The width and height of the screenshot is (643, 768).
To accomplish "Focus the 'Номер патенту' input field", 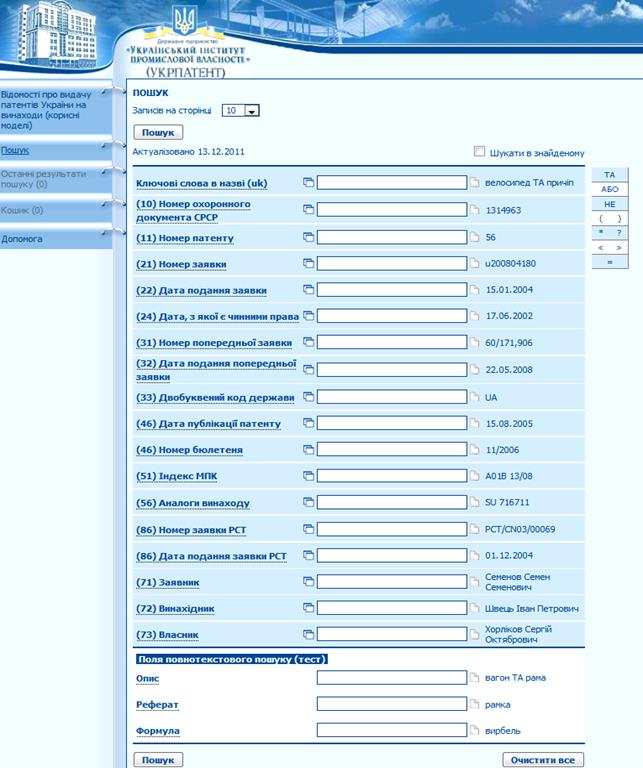I will click(x=392, y=237).
